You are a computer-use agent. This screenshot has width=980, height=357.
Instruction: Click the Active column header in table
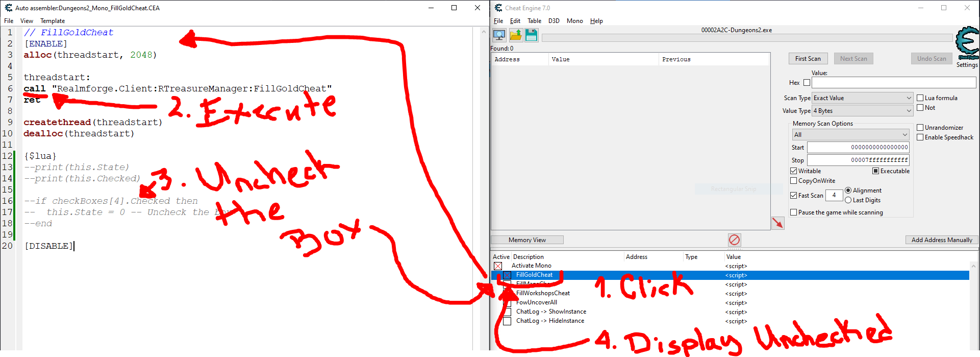coord(501,257)
